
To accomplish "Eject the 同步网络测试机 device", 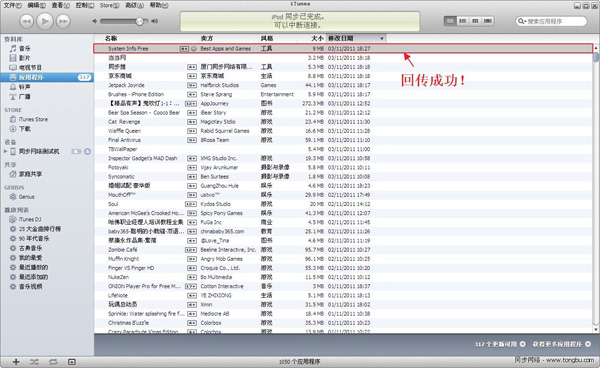I will click(87, 151).
